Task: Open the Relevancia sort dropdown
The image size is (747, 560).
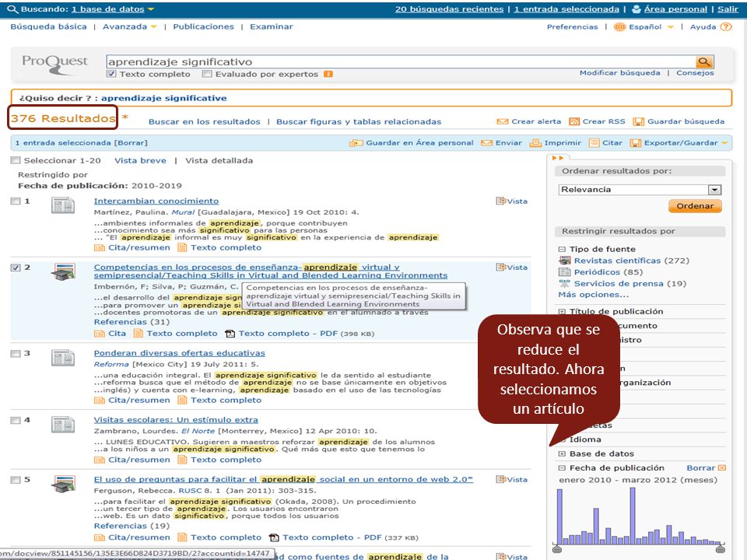Action: coord(640,190)
